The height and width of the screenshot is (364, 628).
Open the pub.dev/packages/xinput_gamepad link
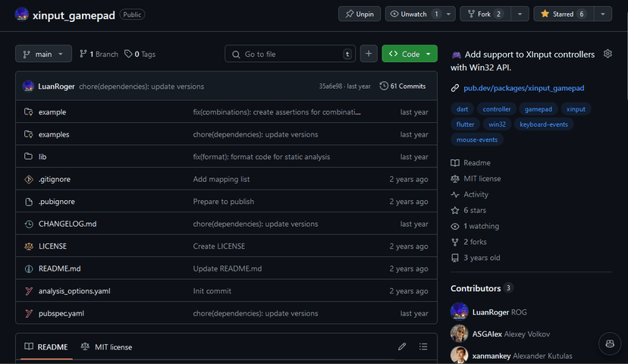(523, 88)
